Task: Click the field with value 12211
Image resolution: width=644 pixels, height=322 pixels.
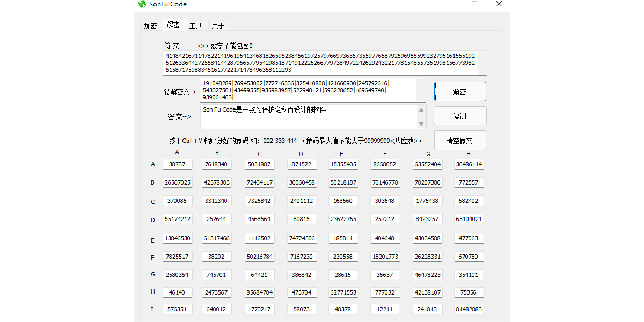Action: (385, 309)
